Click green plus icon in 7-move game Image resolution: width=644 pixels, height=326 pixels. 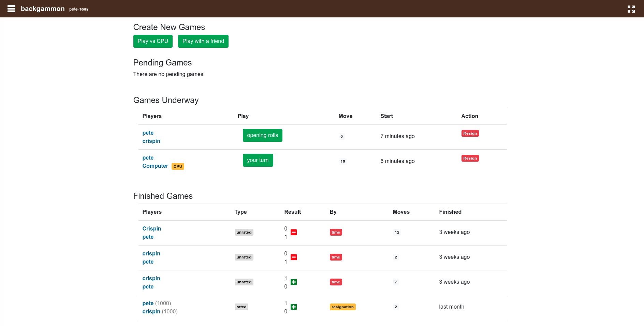tap(294, 282)
